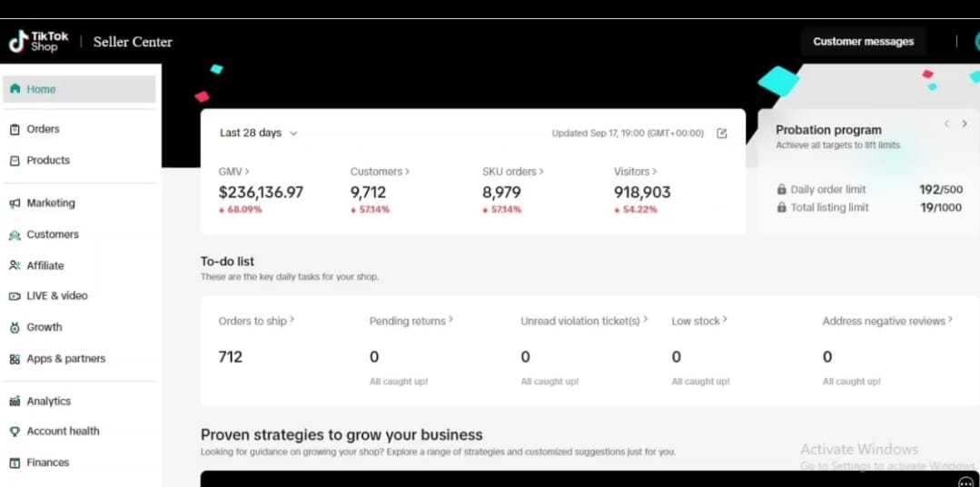Click the Customer messages button

pyautogui.click(x=863, y=41)
